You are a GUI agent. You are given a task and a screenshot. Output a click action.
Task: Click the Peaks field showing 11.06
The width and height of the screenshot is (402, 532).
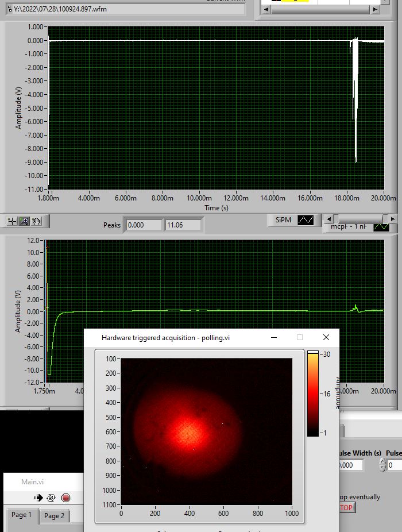click(x=183, y=225)
